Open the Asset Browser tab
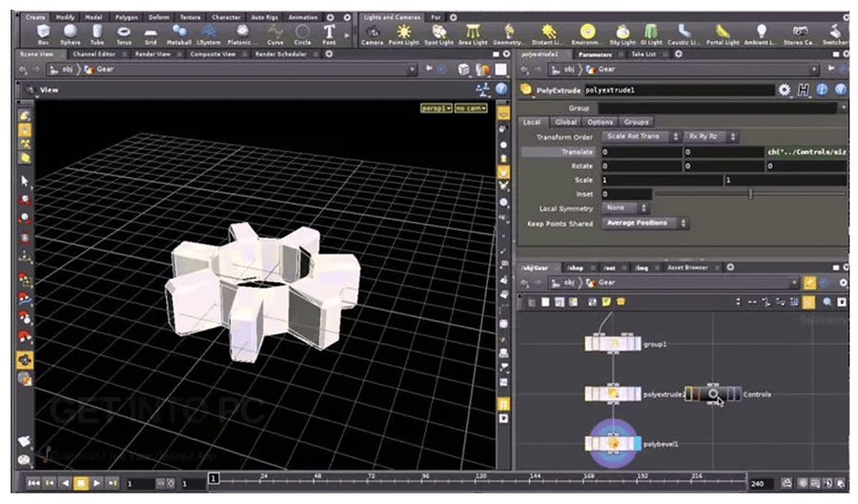Screen dimensions: 858x504 click(x=687, y=268)
